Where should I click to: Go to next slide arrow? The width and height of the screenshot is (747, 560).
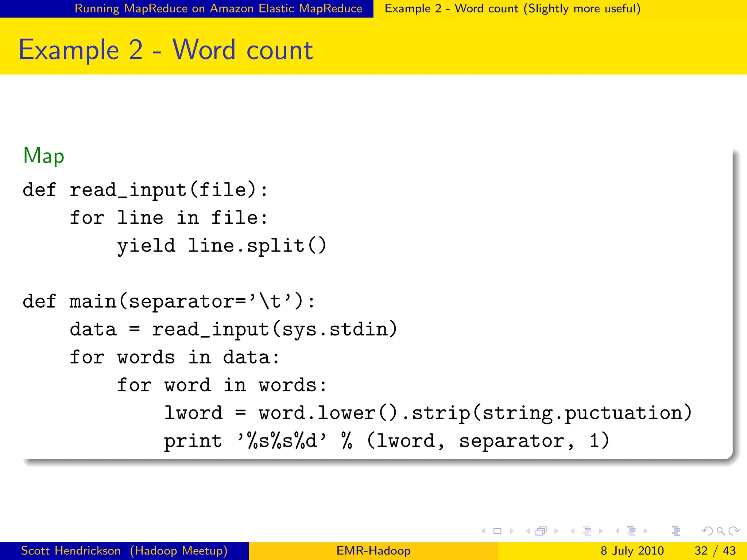coord(512,531)
